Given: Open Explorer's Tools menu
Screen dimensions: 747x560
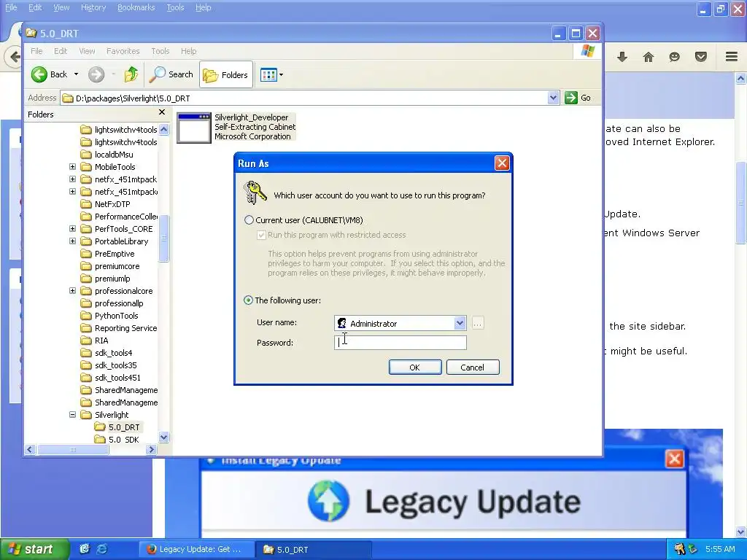Looking at the screenshot, I should click(160, 51).
